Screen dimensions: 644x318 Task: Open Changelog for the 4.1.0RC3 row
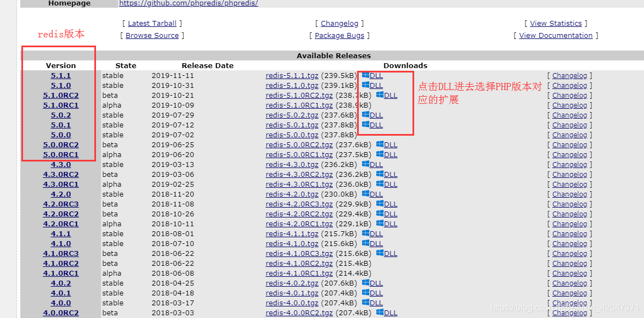(x=569, y=253)
